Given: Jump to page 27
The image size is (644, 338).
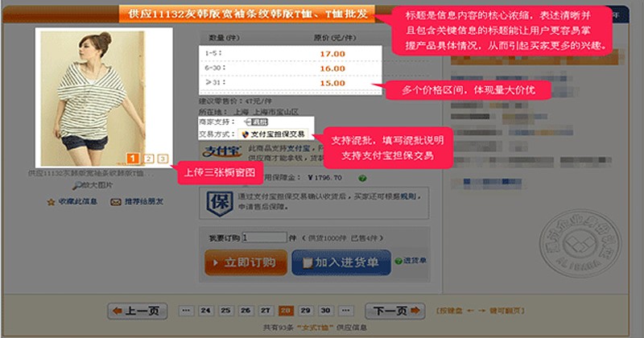Looking at the screenshot, I should pos(266,311).
